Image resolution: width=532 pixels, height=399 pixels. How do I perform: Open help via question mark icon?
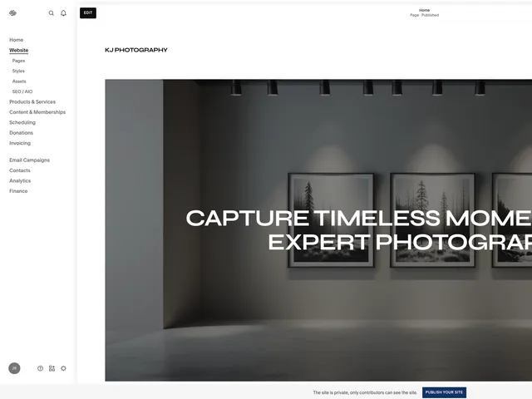pos(40,368)
